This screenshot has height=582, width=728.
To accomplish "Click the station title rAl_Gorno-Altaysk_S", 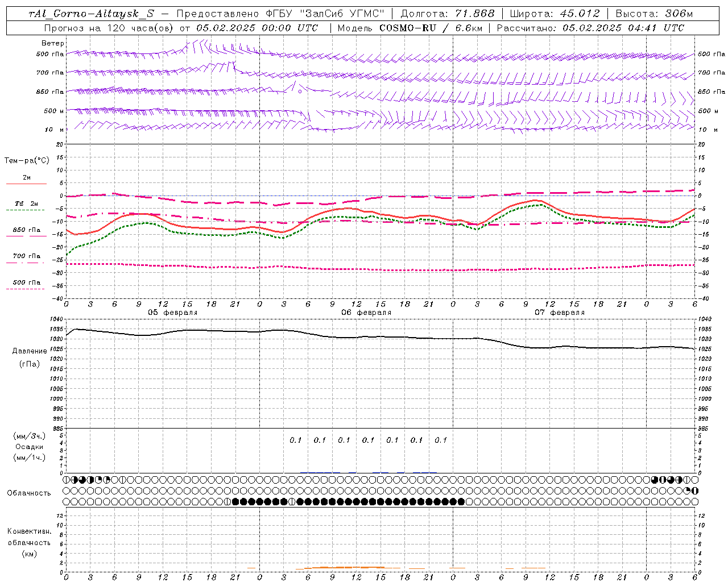I will tap(91, 14).
